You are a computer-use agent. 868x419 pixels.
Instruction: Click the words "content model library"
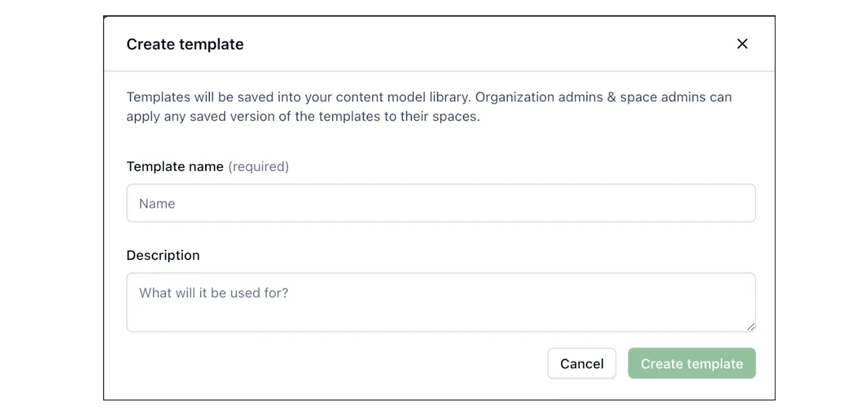click(402, 97)
